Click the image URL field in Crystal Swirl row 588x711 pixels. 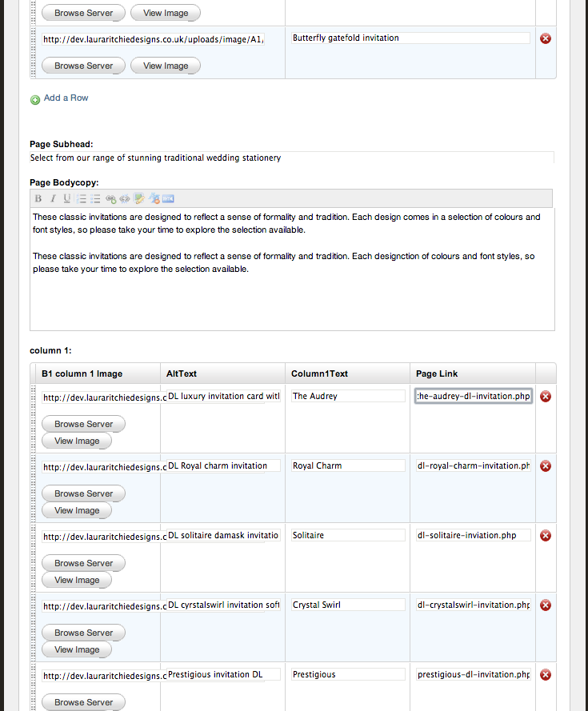104,606
